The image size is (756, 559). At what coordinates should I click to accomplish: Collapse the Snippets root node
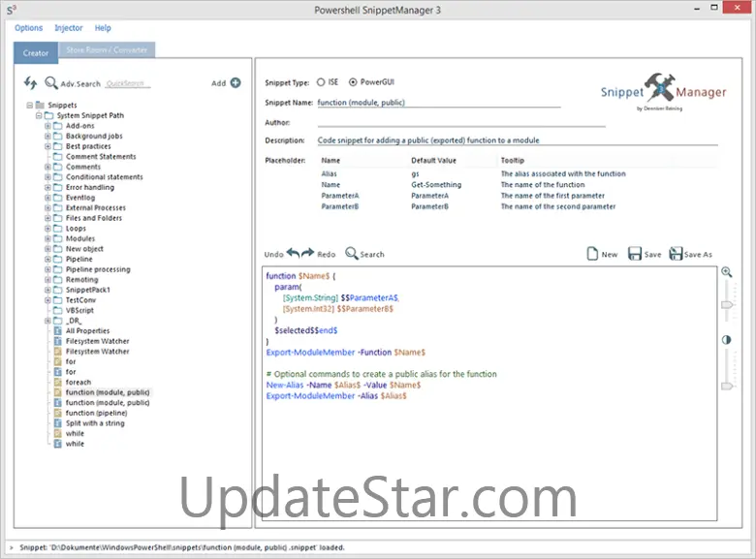click(x=30, y=105)
